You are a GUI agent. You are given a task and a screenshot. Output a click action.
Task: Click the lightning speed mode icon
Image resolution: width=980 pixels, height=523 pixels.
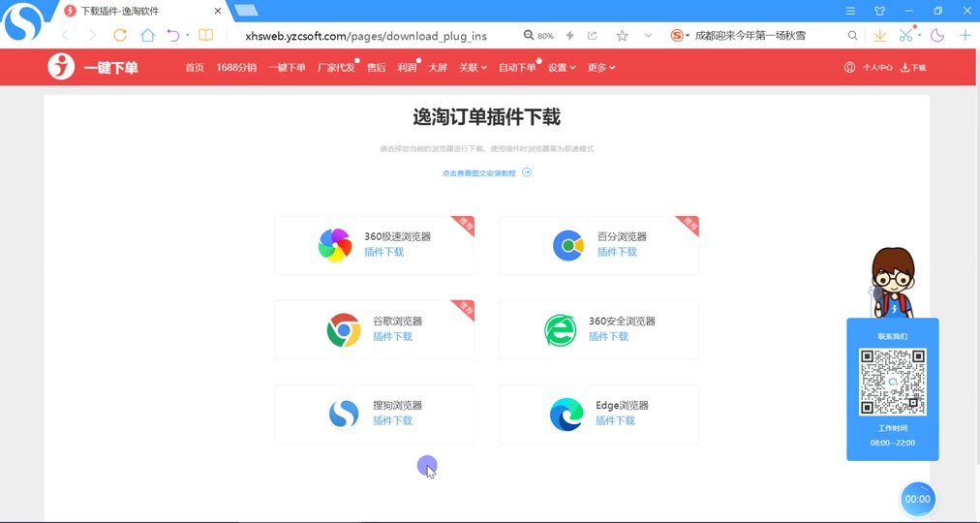pyautogui.click(x=569, y=36)
